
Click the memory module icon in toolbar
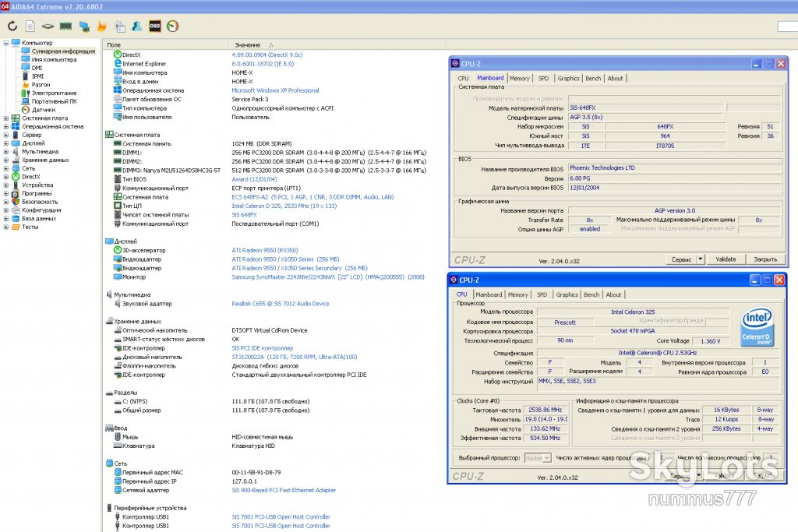point(65,26)
